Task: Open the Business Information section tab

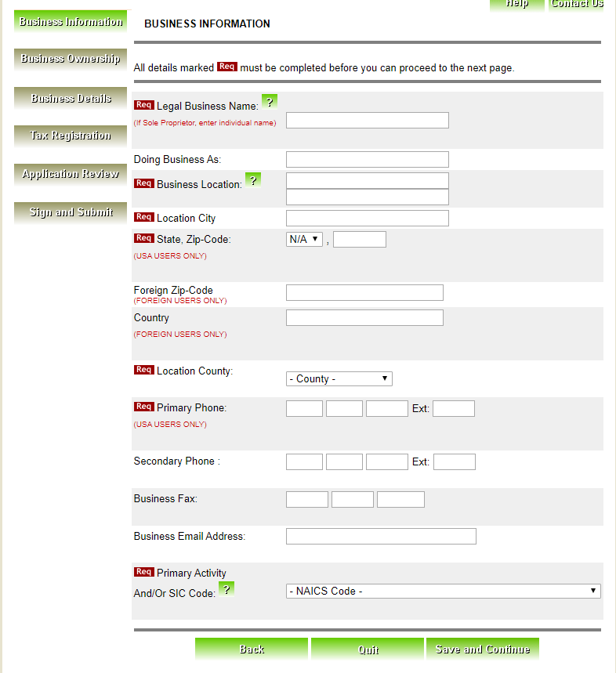Action: pyautogui.click(x=71, y=21)
